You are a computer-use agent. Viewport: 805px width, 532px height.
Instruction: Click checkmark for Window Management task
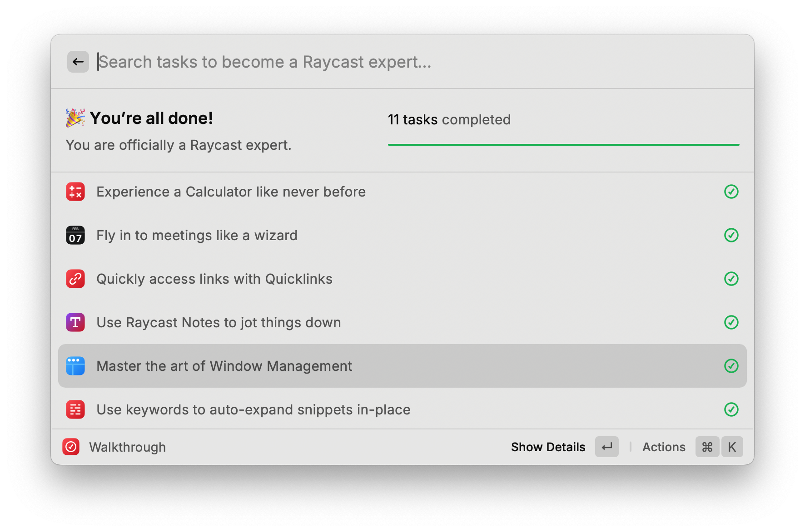tap(731, 366)
